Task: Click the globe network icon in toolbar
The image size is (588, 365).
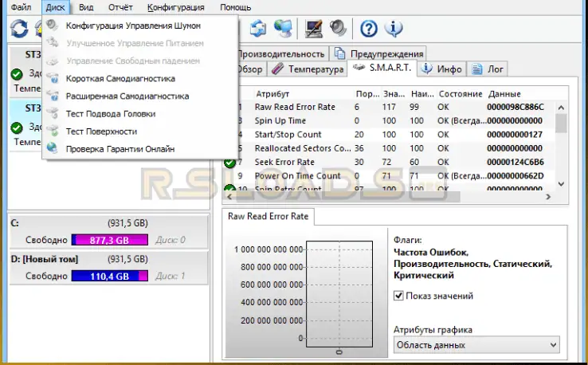Action: pyautogui.click(x=282, y=29)
